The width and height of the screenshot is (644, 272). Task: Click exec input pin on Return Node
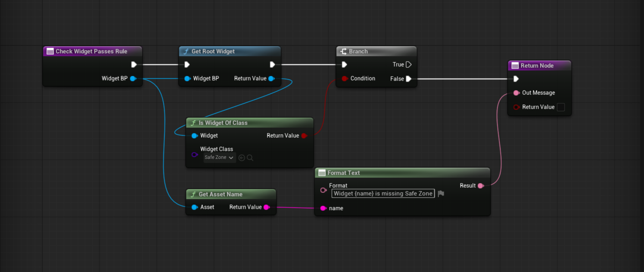[516, 79]
